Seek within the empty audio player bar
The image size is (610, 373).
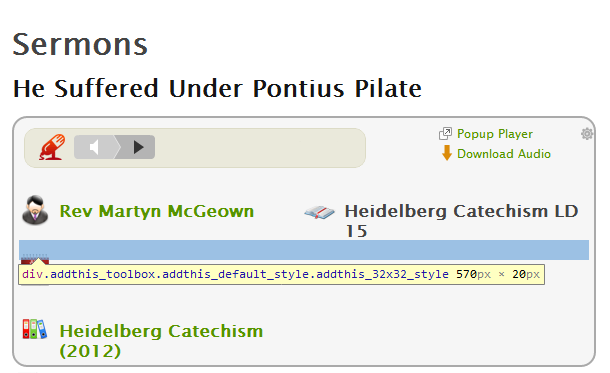[x=259, y=147]
